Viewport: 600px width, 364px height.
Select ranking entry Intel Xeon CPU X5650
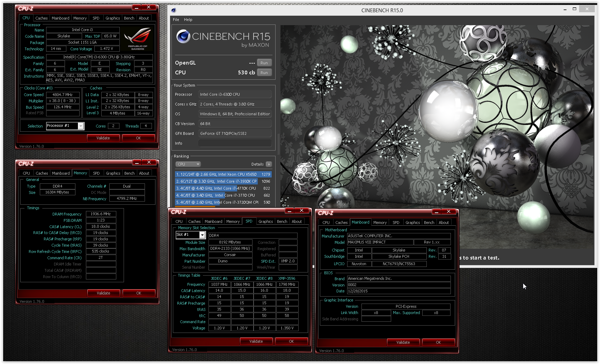point(223,174)
